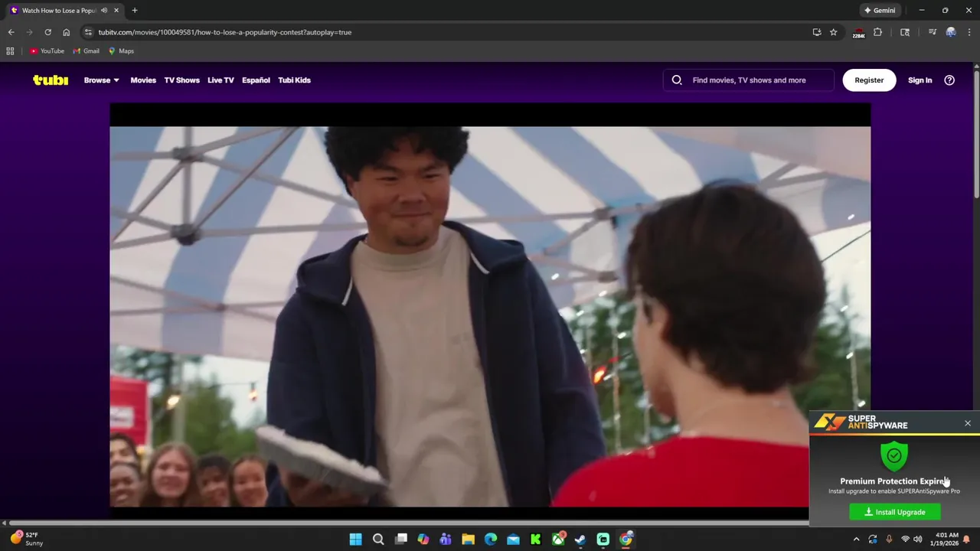980x551 pixels.
Task: Open the Extensions puzzle icon
Action: coord(878,32)
